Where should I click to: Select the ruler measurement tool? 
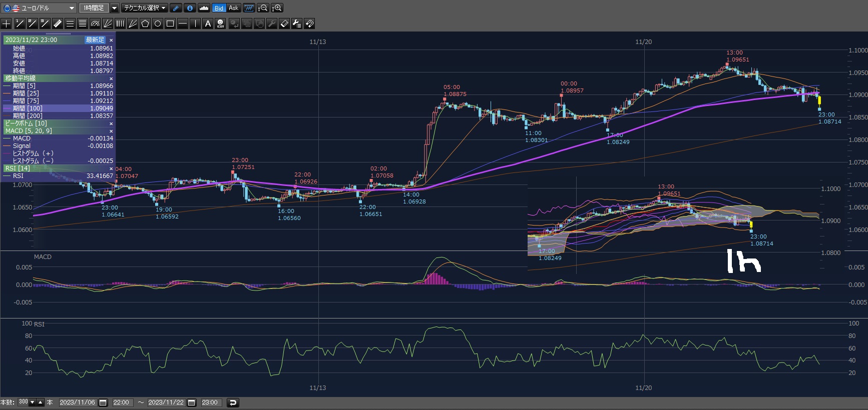point(57,23)
